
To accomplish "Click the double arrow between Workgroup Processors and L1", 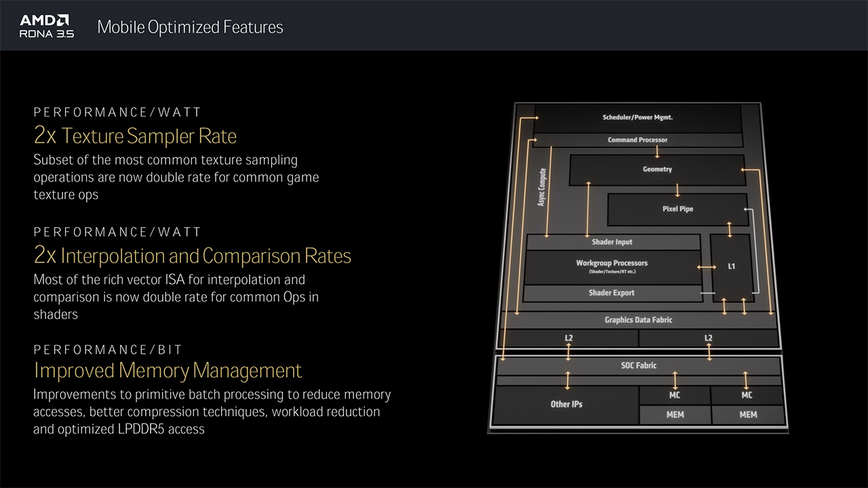I will [x=706, y=268].
